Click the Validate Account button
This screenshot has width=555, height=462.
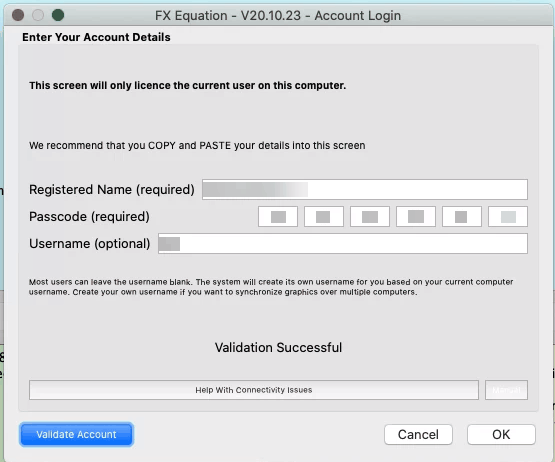(x=76, y=434)
